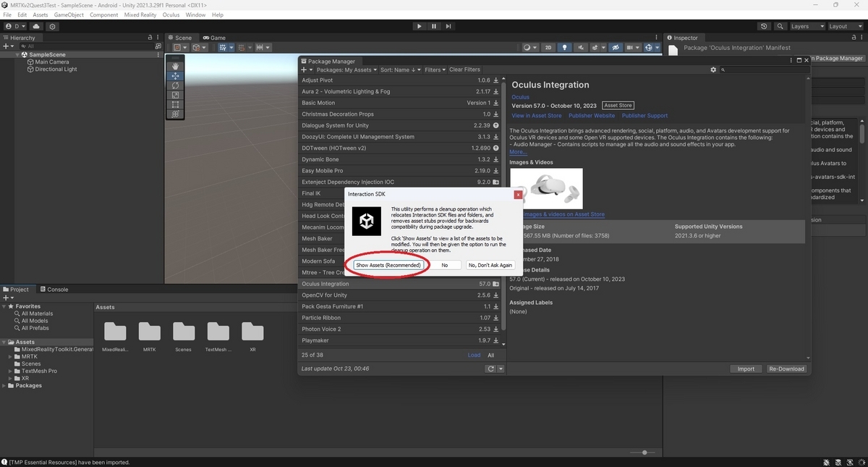
Task: Open the account D dropdown
Action: tap(14, 26)
